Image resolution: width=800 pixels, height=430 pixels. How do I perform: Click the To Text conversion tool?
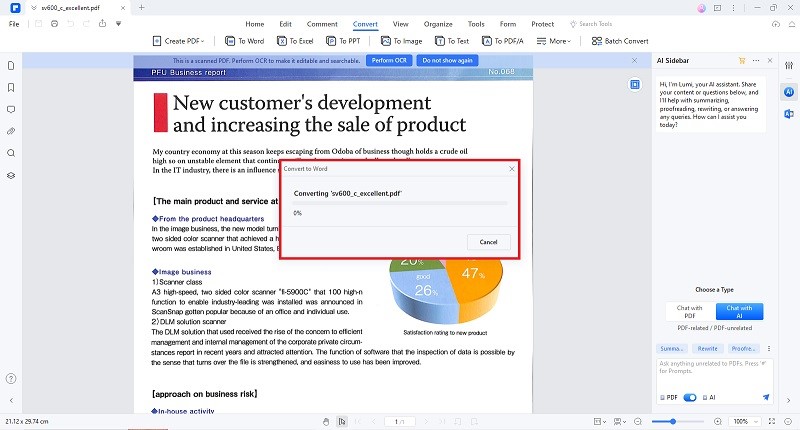point(452,41)
